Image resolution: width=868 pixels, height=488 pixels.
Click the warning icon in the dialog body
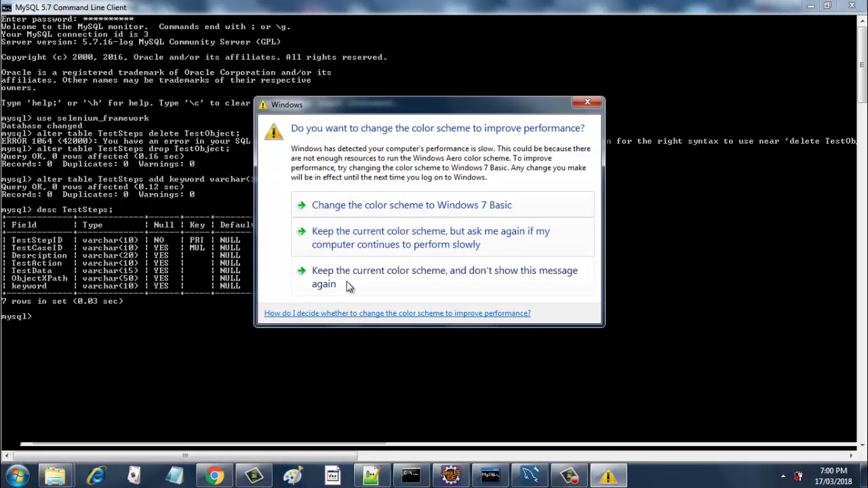pyautogui.click(x=273, y=131)
